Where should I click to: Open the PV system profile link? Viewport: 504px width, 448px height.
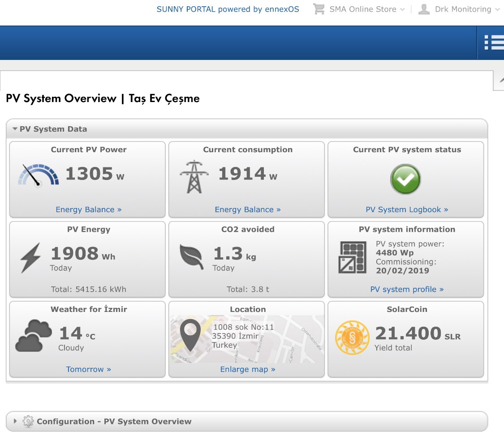[x=407, y=290]
